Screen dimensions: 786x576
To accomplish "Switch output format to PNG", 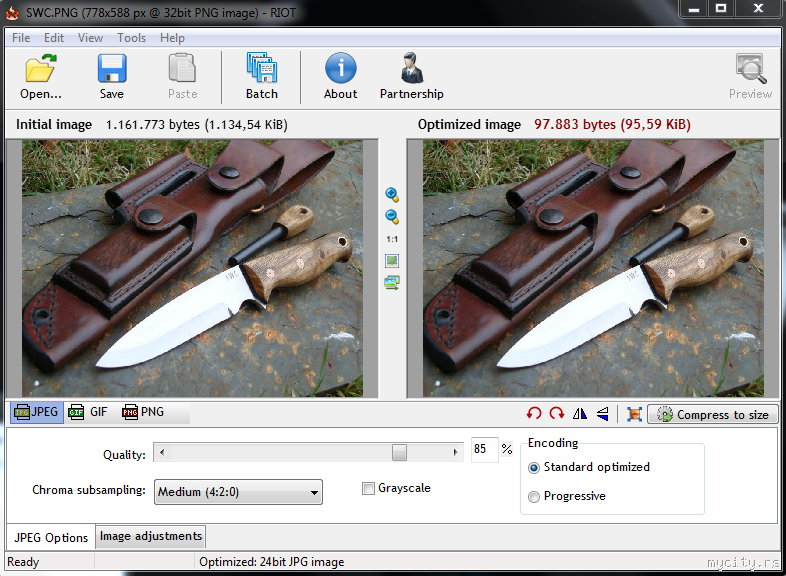I will (143, 412).
